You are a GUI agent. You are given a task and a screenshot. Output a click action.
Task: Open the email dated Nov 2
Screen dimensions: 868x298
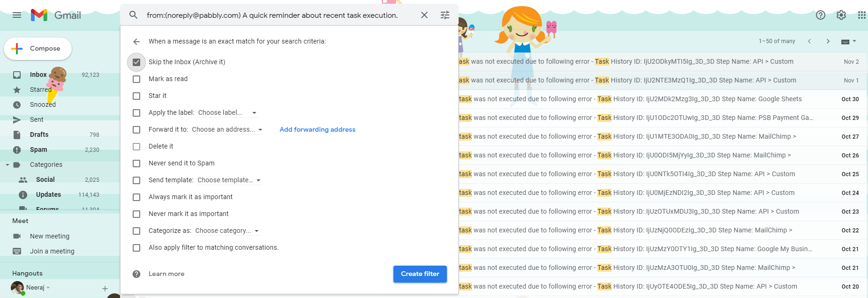coord(662,61)
